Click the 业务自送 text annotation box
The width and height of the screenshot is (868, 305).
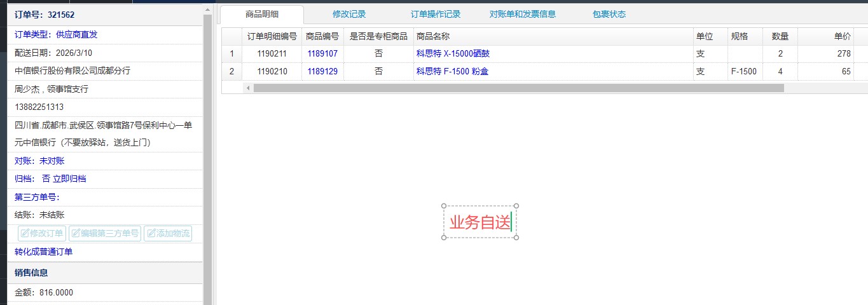click(479, 222)
